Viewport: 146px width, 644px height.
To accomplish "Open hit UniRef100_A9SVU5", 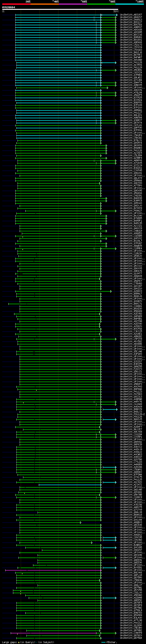I will point(131,30).
